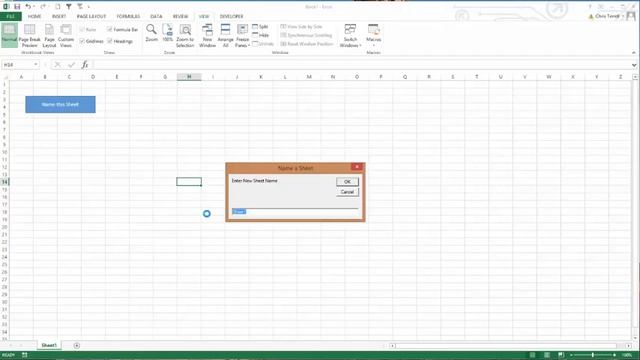Image resolution: width=640 pixels, height=360 pixels.
Task: Select column M header
Action: coord(309,77)
